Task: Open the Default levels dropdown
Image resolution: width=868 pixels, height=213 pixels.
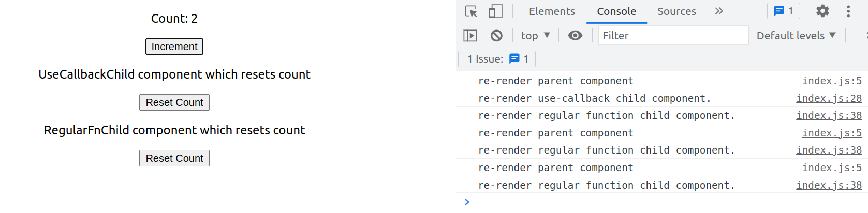Action: (796, 36)
